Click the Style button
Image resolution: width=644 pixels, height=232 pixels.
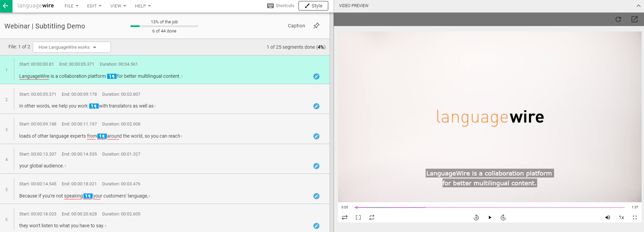[313, 6]
